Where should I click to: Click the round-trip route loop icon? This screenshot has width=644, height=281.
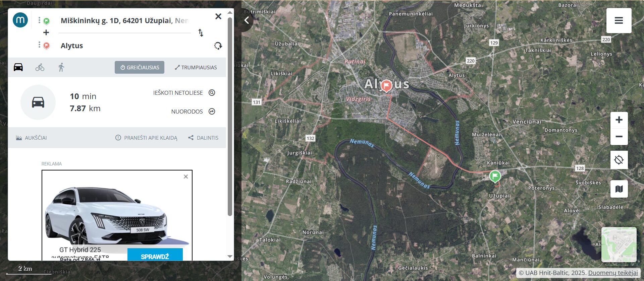pyautogui.click(x=218, y=46)
